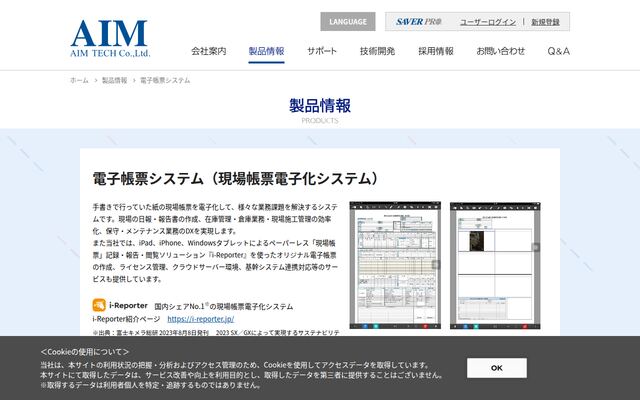The width and height of the screenshot is (640, 400).
Task: View the right tablet form screenshot with photo
Action: [495, 265]
